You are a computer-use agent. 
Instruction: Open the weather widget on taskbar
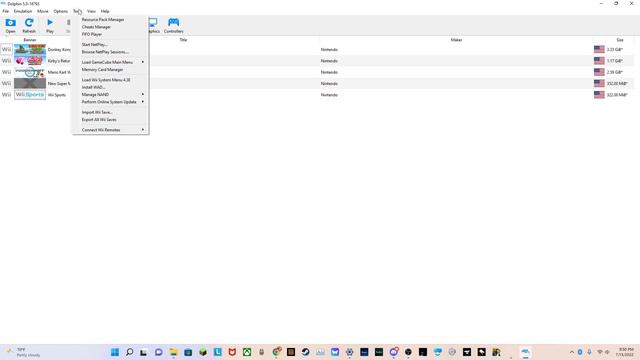tap(24, 352)
